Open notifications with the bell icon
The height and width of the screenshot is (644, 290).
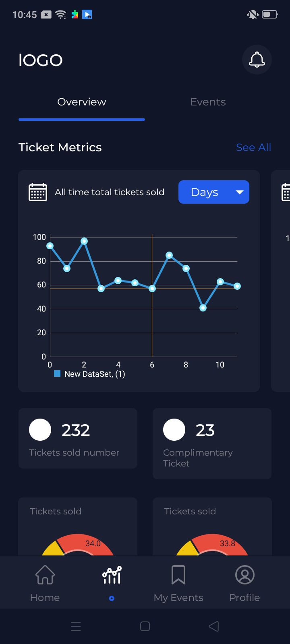[257, 60]
